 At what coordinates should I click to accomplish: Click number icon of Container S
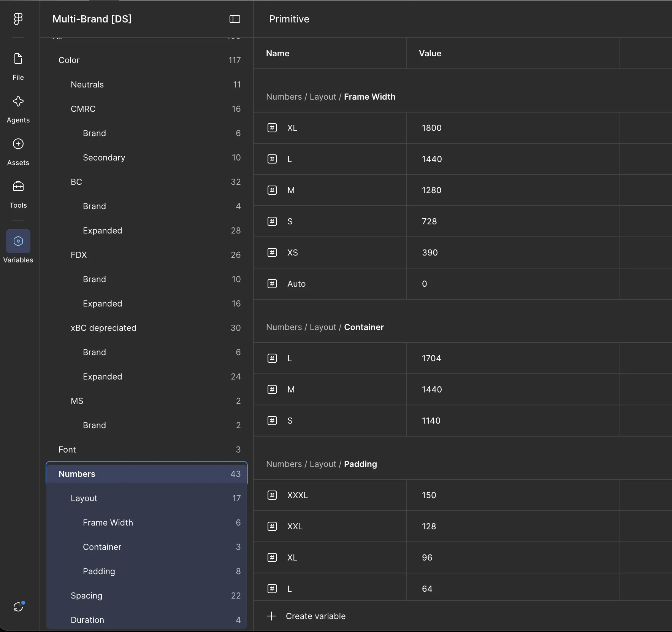point(272,421)
